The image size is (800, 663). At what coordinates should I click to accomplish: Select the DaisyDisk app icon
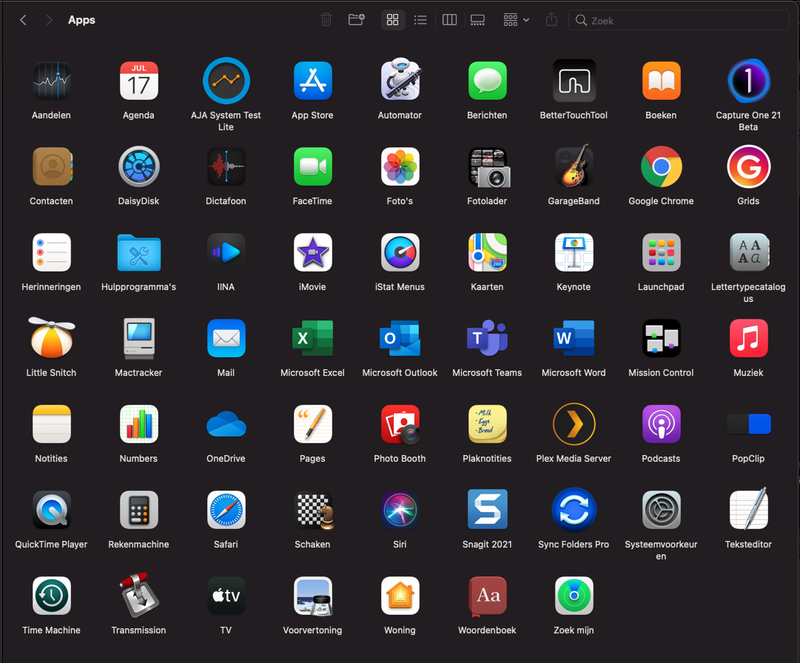pyautogui.click(x=139, y=167)
